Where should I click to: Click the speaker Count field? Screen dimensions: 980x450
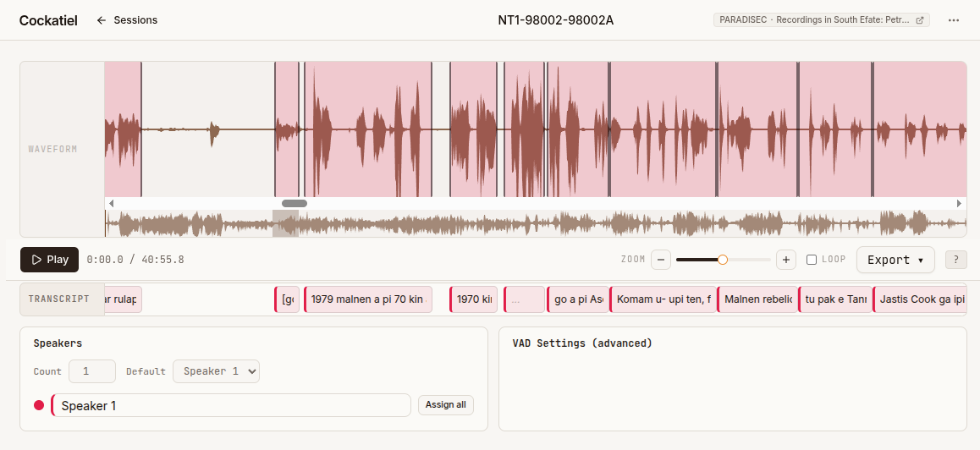(x=92, y=371)
